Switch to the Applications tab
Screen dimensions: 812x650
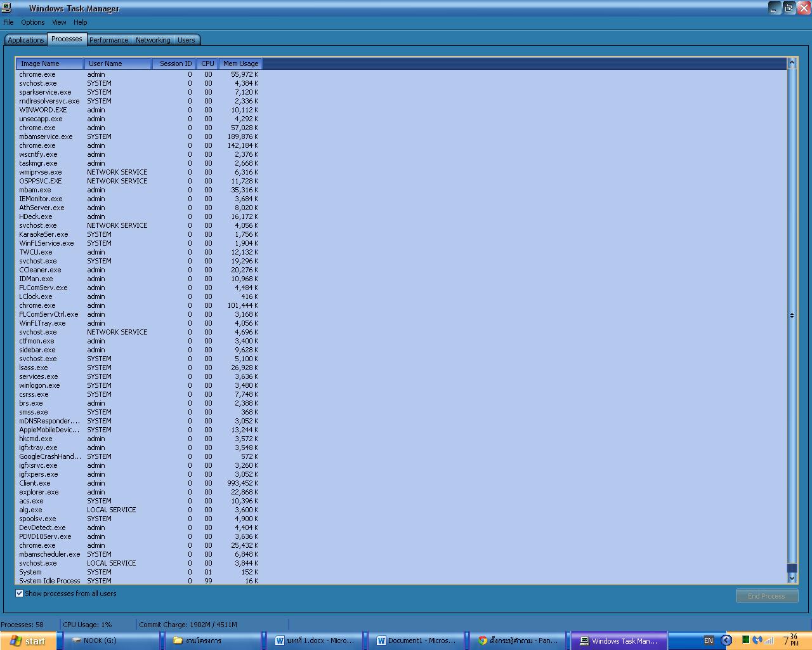26,40
